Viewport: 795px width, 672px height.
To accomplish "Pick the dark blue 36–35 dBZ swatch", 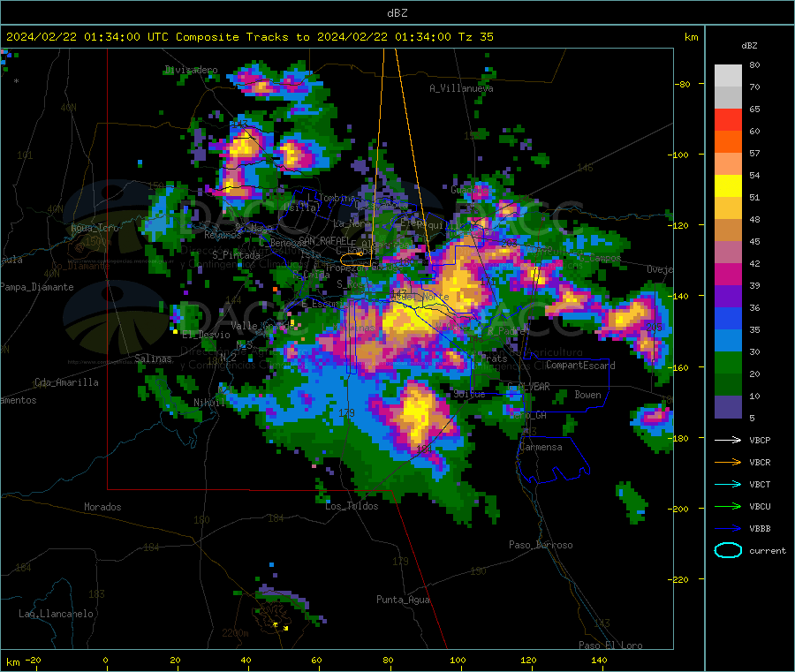I will click(728, 318).
